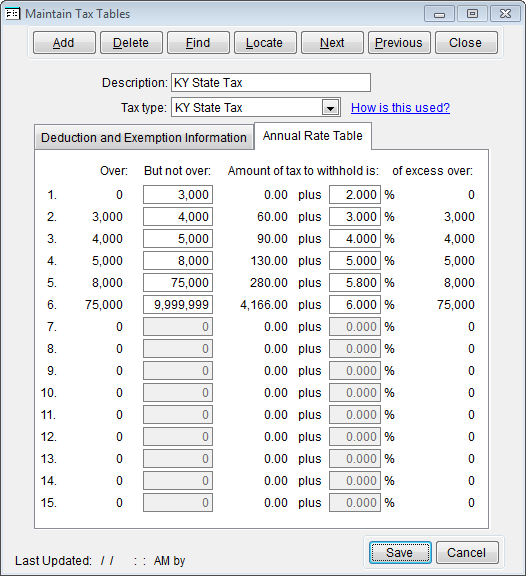
Task: Click the Save button
Action: (400, 552)
